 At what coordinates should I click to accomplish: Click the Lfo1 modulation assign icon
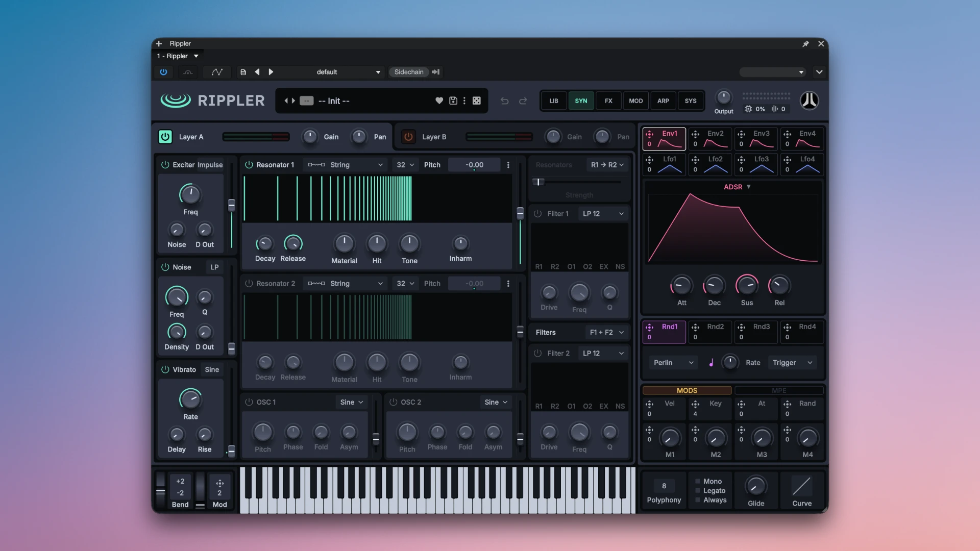click(649, 160)
